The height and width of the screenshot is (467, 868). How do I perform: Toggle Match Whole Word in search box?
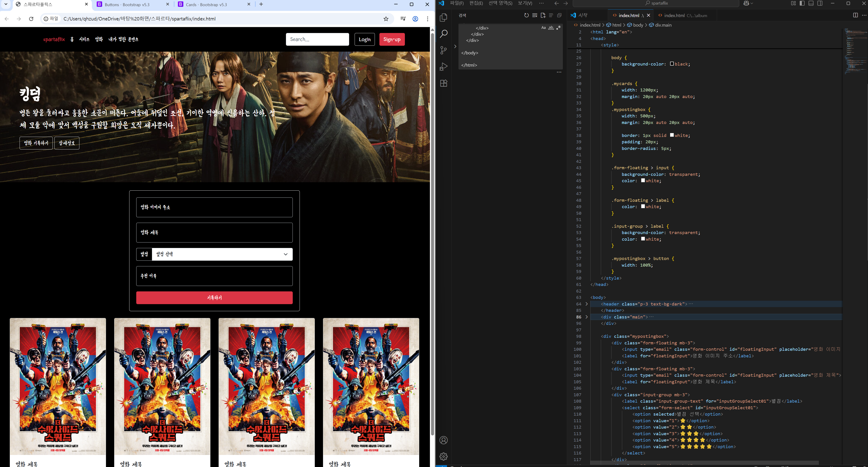(x=551, y=28)
